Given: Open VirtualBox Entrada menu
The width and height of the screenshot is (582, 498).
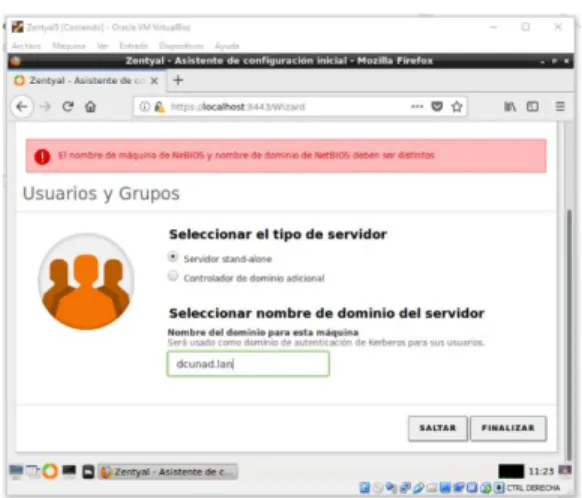Looking at the screenshot, I should pos(134,46).
